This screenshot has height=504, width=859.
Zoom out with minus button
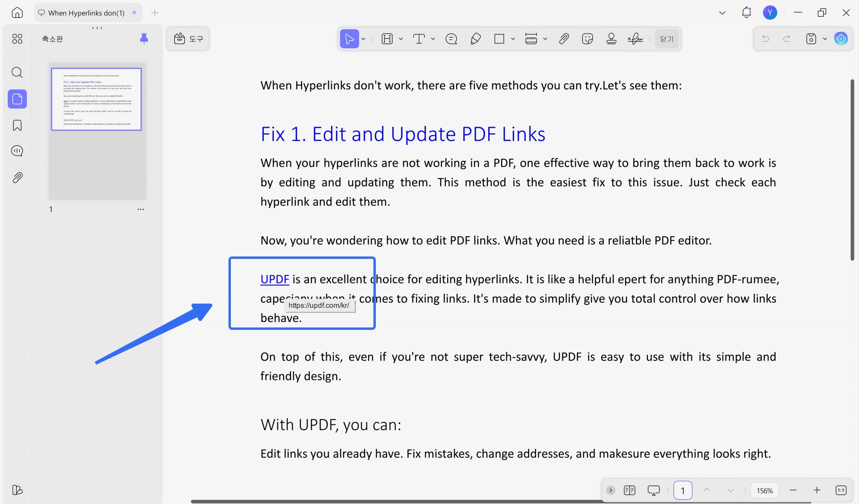pyautogui.click(x=793, y=490)
